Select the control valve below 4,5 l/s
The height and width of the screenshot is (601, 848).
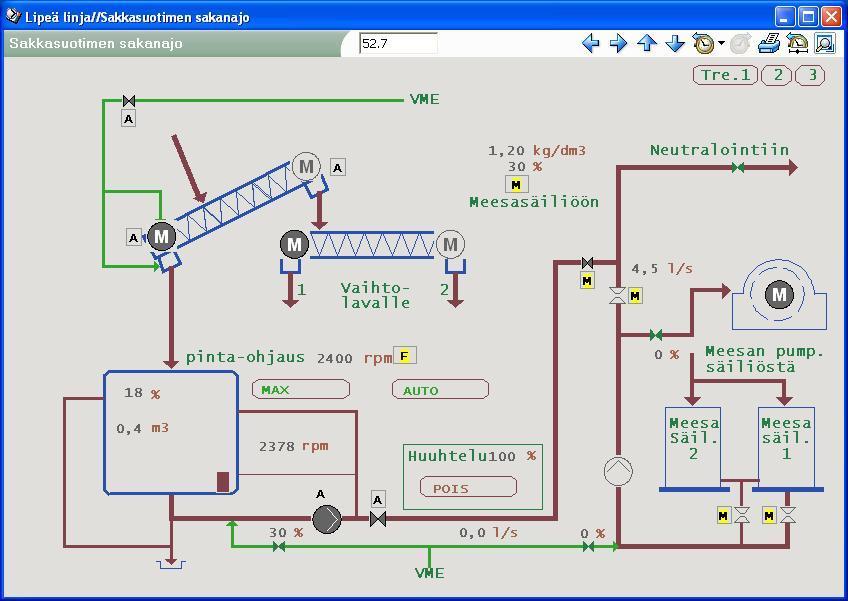click(618, 295)
